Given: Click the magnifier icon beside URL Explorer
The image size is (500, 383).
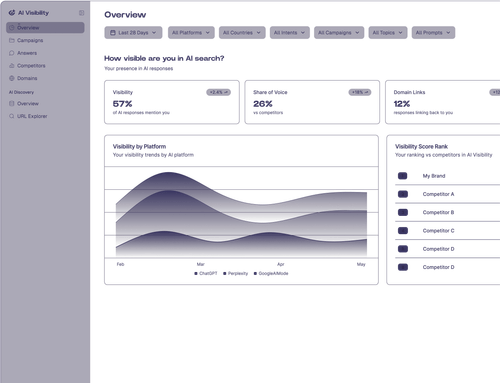Looking at the screenshot, I should 12,116.
